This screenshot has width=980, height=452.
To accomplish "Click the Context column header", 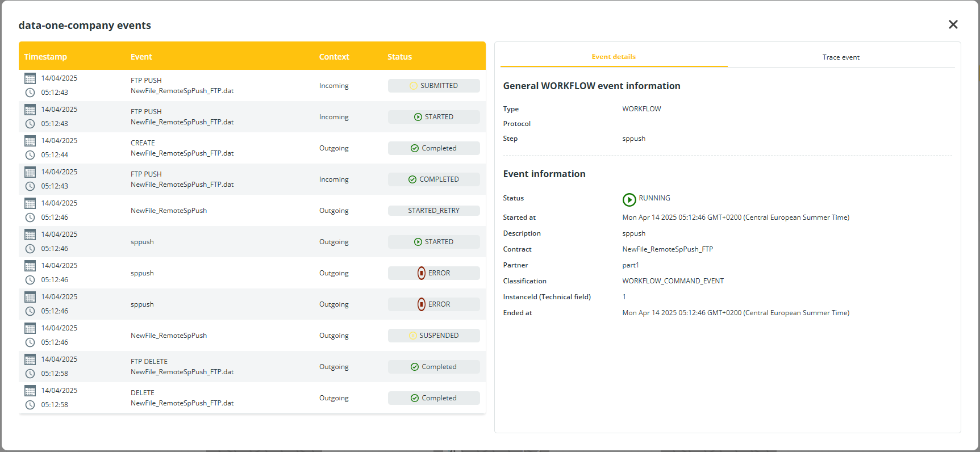I will 334,57.
